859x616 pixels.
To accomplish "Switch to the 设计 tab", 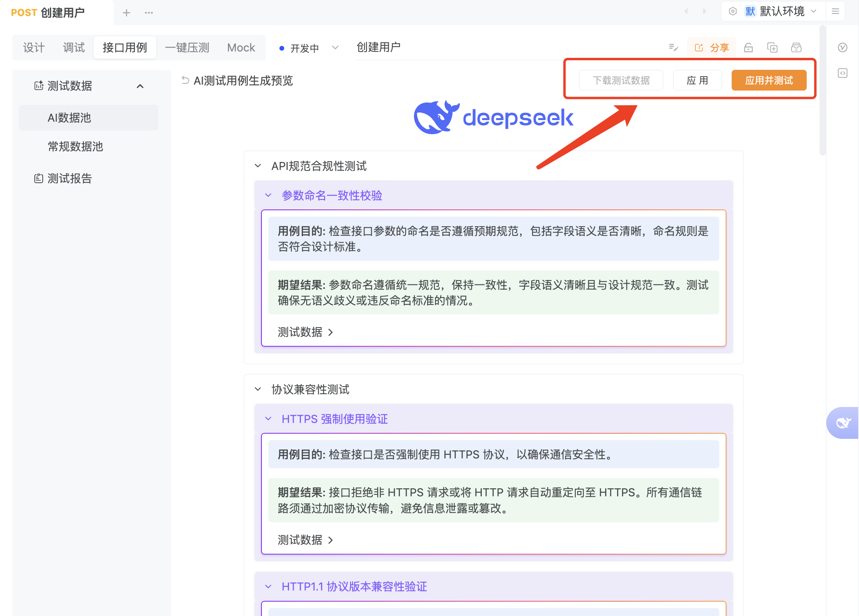I will click(34, 47).
